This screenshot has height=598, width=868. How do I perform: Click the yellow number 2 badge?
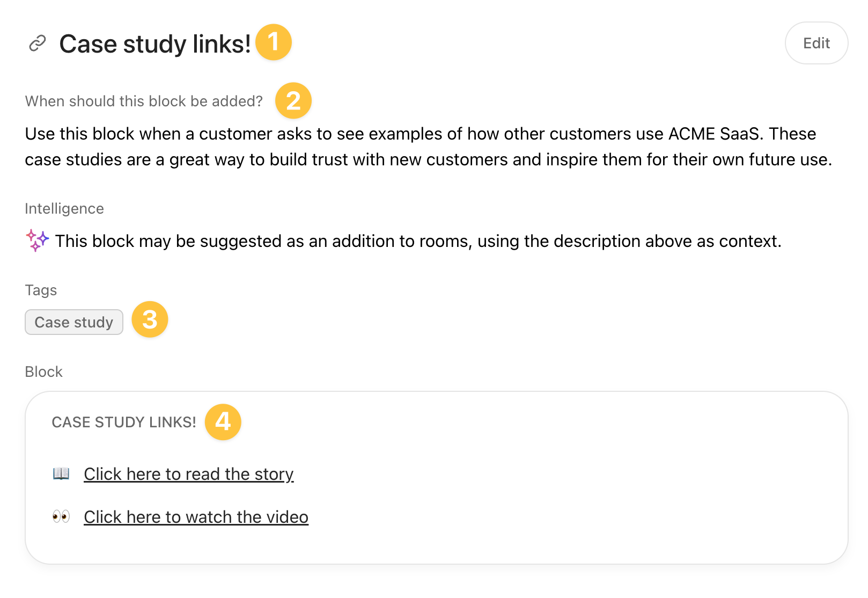(x=293, y=101)
